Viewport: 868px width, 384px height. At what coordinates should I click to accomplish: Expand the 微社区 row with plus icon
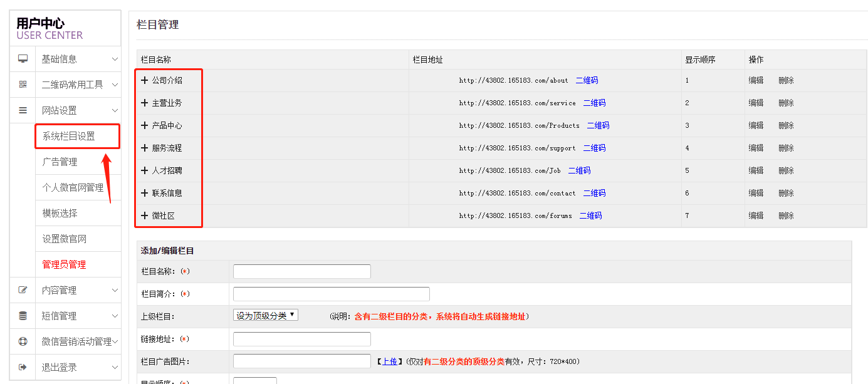pyautogui.click(x=145, y=215)
